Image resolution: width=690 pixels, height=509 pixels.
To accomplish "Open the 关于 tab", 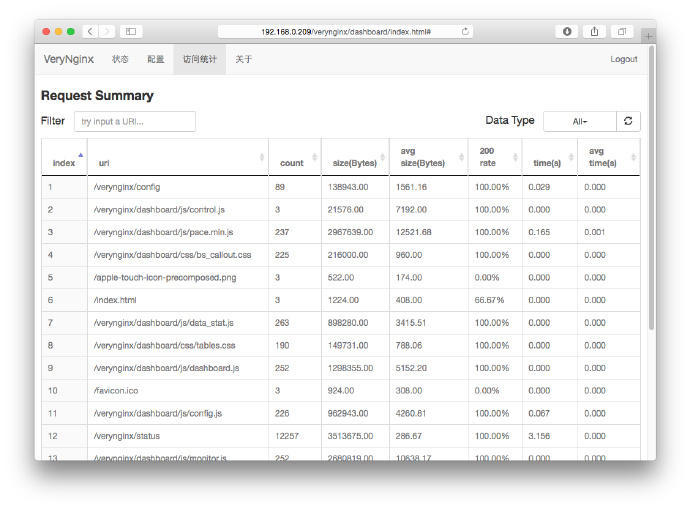I will pyautogui.click(x=243, y=59).
